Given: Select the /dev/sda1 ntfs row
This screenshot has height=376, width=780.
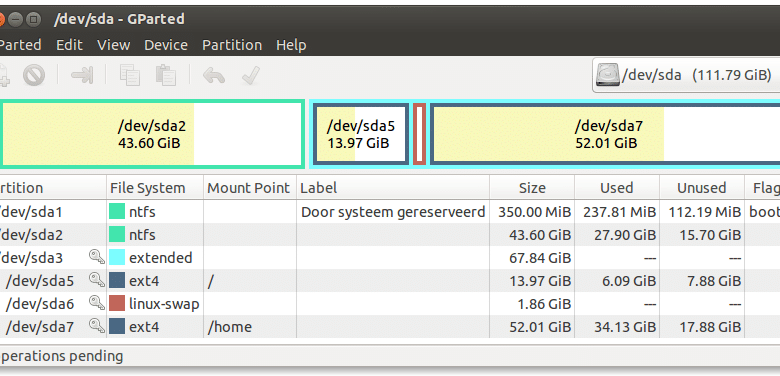Looking at the screenshot, I should point(390,212).
